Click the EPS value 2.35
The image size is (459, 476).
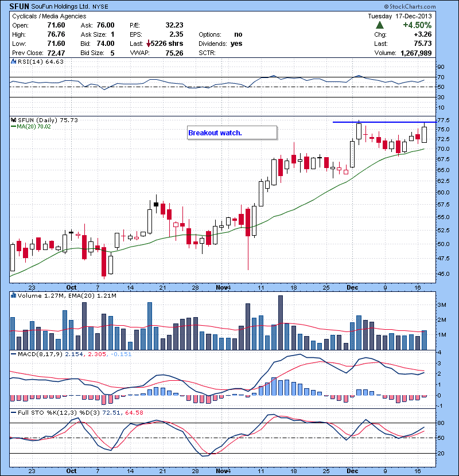(x=176, y=34)
